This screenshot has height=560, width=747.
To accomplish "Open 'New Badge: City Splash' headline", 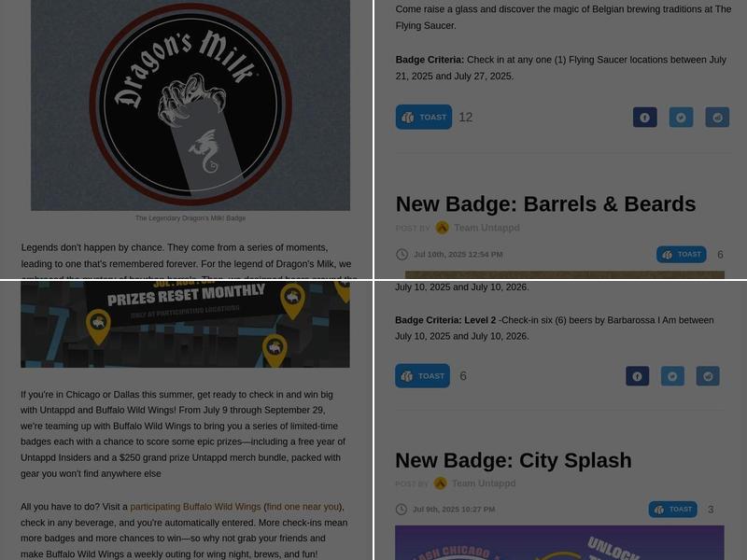I will point(513,460).
